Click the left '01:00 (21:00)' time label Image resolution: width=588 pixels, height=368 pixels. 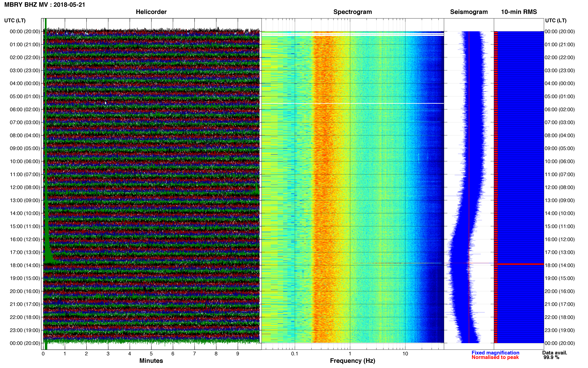pos(25,45)
